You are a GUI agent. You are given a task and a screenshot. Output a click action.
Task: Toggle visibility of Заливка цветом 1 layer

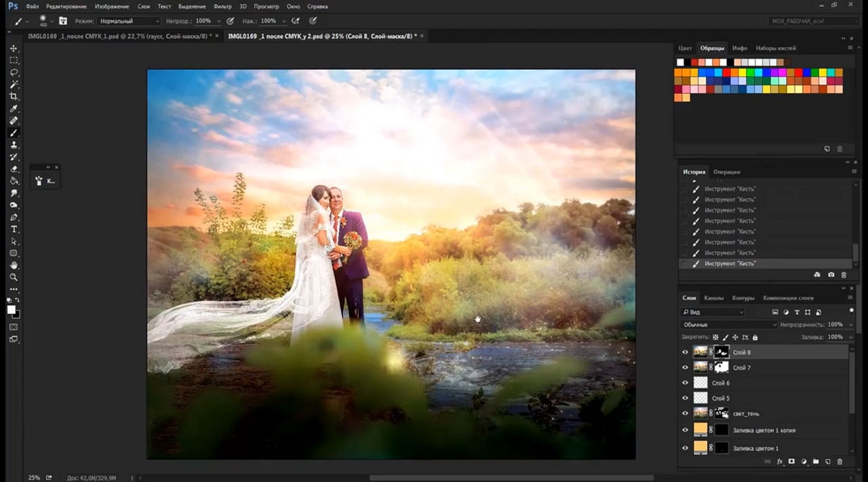click(685, 448)
